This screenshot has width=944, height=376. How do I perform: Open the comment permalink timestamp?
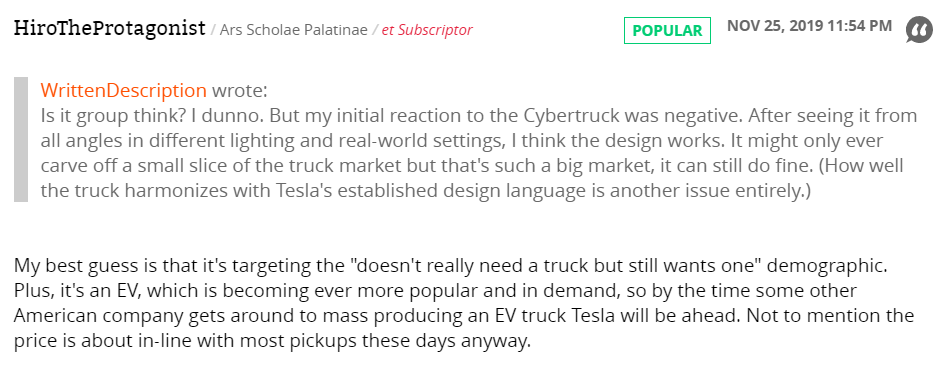click(810, 26)
